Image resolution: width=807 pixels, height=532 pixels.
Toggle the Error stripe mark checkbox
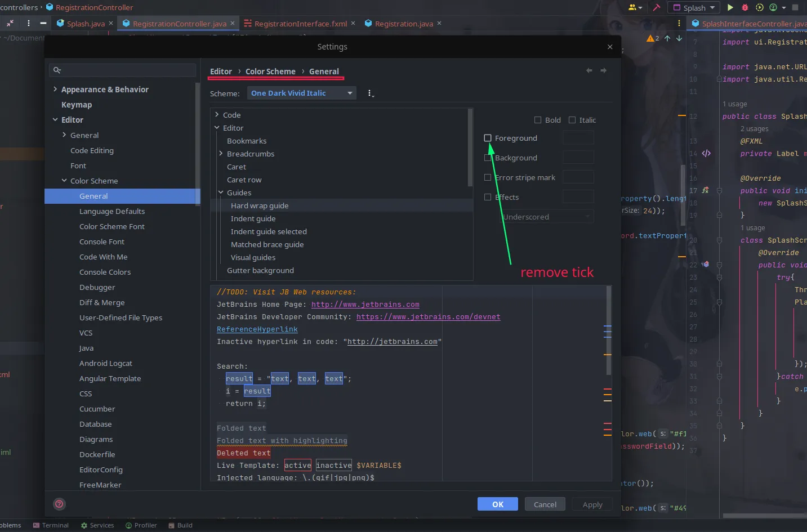coord(488,177)
